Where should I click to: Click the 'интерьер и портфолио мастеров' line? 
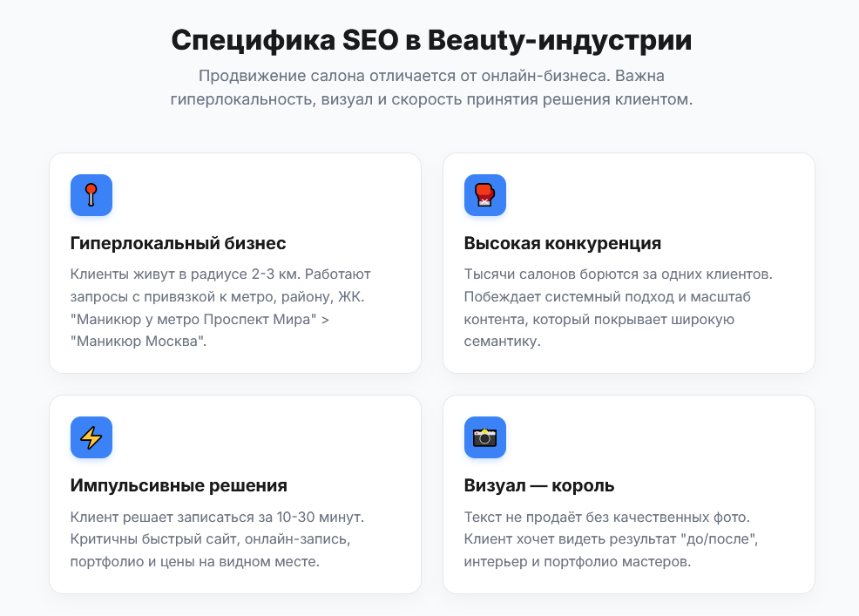[x=578, y=562]
